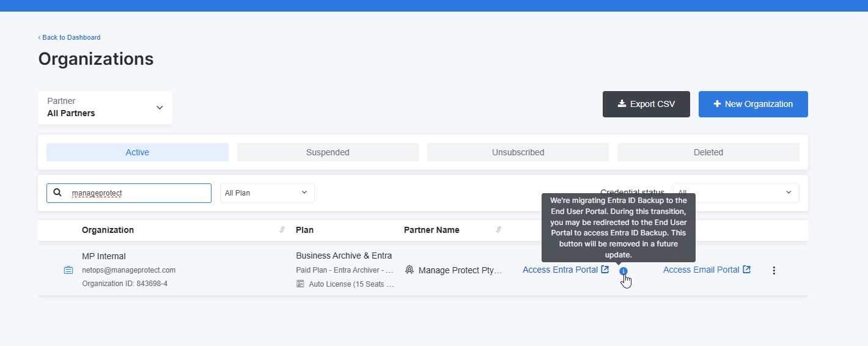Click the partner badge icon before Manage Protect
This screenshot has width=868, height=346.
[410, 270]
